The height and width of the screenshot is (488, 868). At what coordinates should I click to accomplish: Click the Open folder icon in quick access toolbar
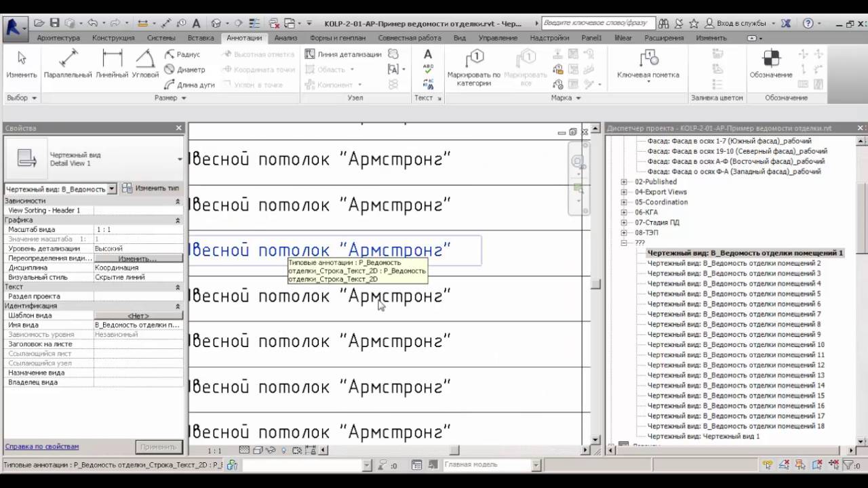click(41, 23)
